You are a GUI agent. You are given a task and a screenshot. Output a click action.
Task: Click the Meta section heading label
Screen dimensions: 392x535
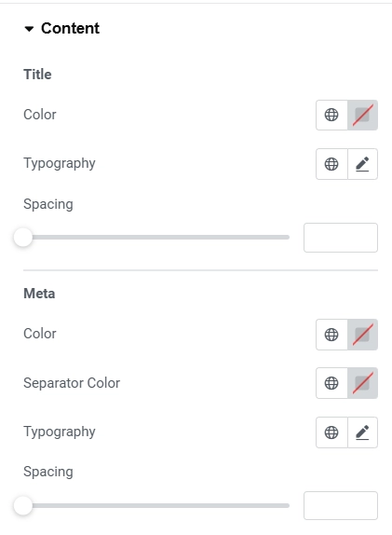coord(39,294)
